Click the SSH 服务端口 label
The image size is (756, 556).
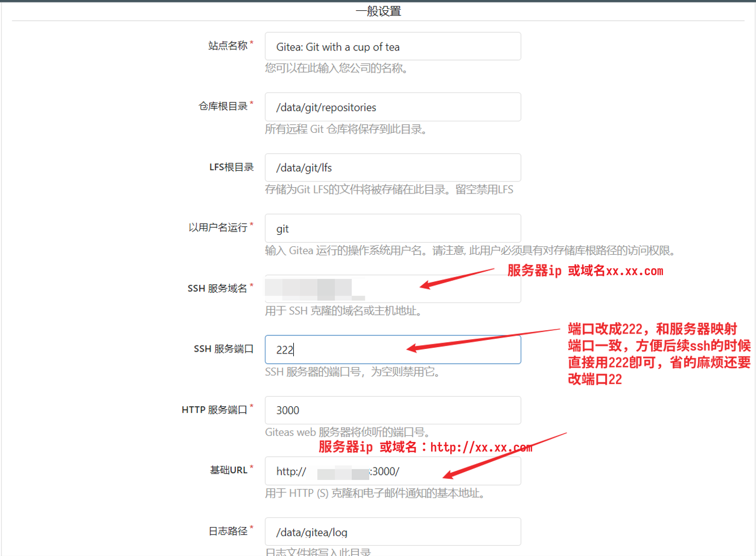[224, 349]
